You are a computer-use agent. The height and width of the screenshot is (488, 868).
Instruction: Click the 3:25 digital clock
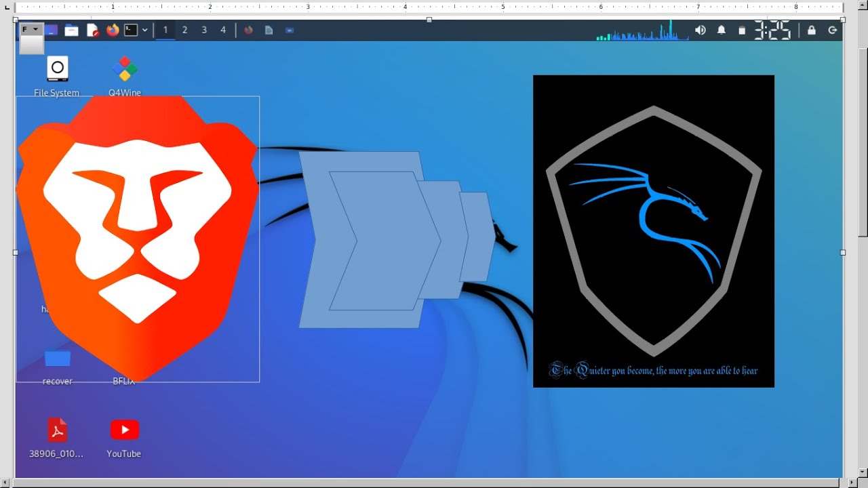click(x=773, y=30)
